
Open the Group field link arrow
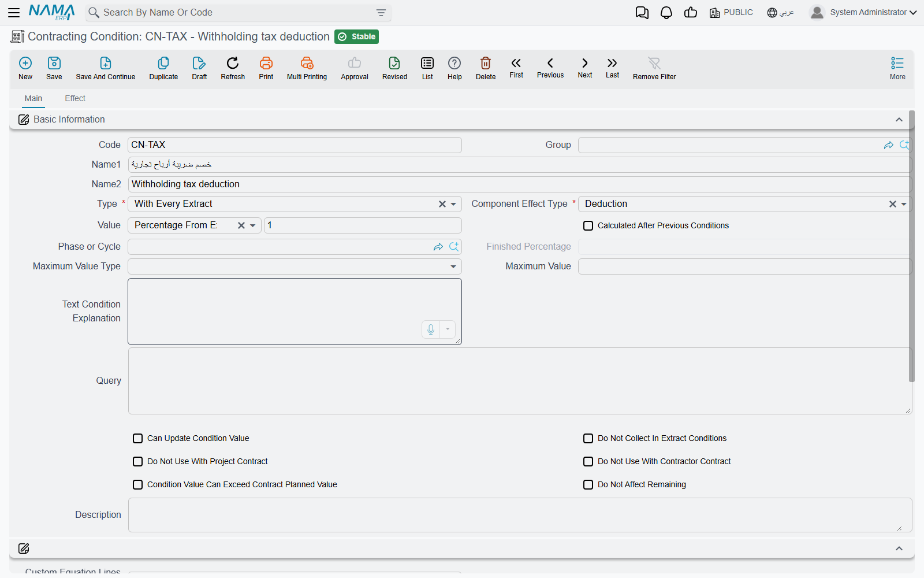(x=889, y=145)
